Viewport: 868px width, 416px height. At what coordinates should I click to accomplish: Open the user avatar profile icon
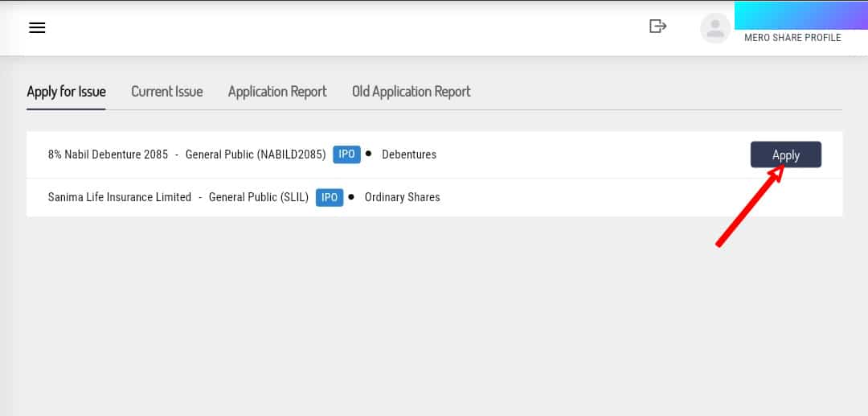pyautogui.click(x=715, y=28)
